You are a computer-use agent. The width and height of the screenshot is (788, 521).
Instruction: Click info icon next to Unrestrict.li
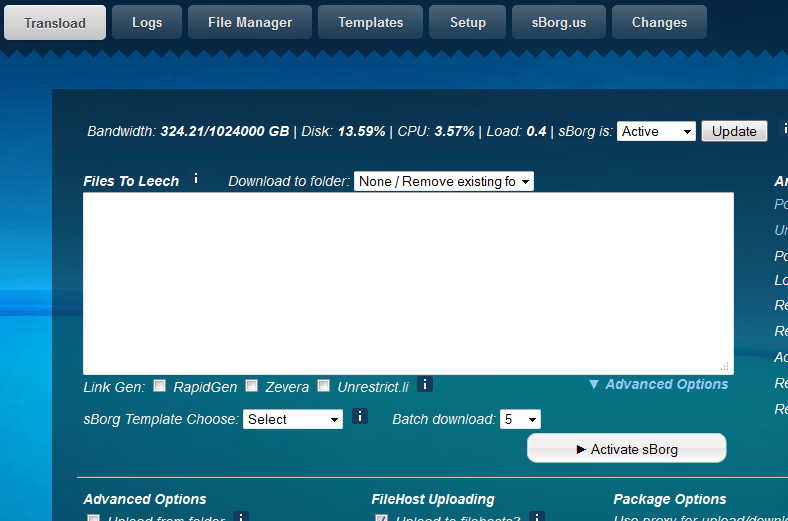tap(425, 385)
